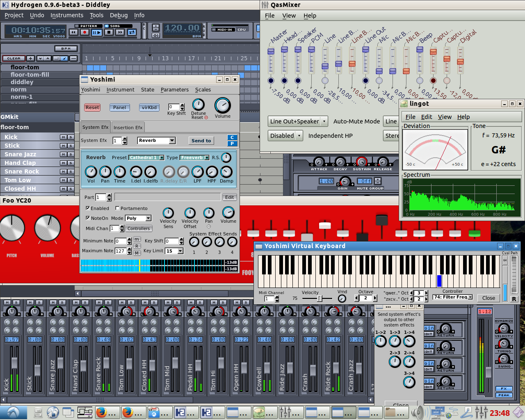The height and width of the screenshot is (420, 525).
Task: Click the fast forward button in Hydrogen
Action: (120, 32)
